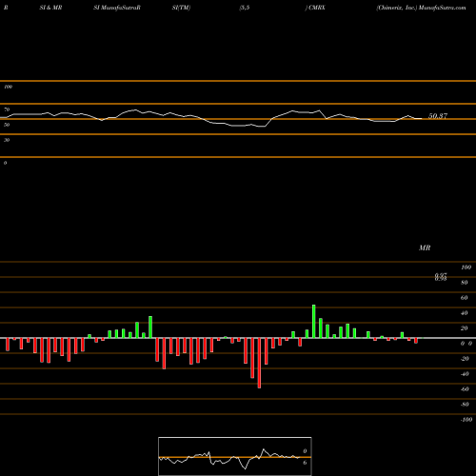The width and height of the screenshot is (476, 476).
Task: Click the 30 level label on the RSI chart
Action: 7,140
